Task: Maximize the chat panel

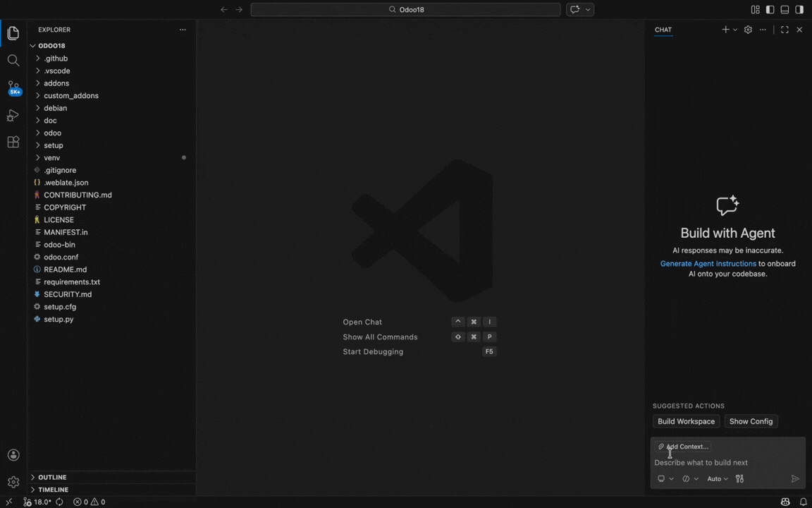Action: [785, 30]
